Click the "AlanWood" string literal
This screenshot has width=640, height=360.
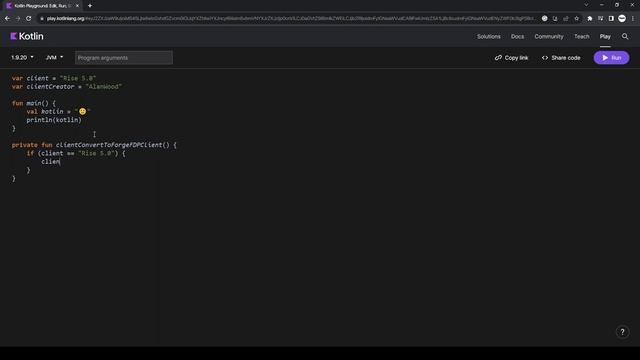coord(104,87)
